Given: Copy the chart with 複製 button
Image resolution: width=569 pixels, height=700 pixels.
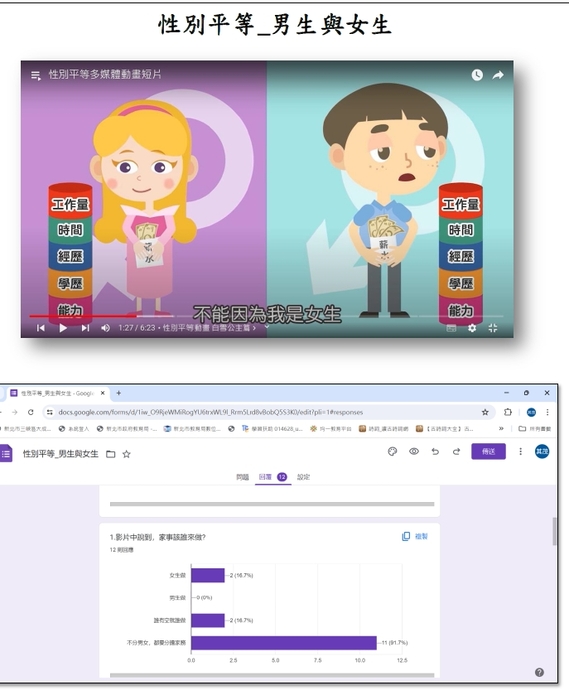Looking at the screenshot, I should click(x=415, y=537).
